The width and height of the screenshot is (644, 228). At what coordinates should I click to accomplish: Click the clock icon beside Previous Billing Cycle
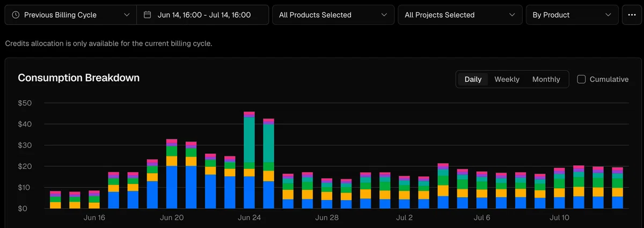[x=16, y=15]
